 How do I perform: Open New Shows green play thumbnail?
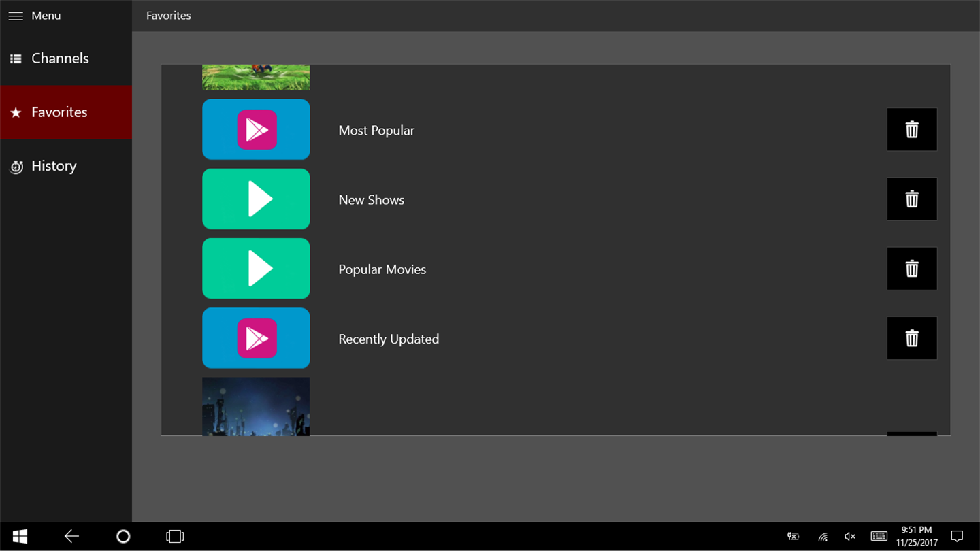pyautogui.click(x=256, y=199)
